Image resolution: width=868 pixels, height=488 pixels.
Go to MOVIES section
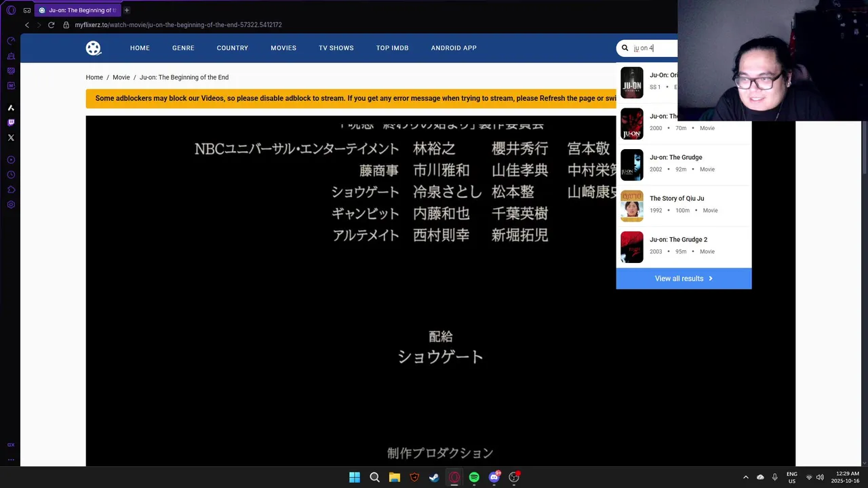[x=283, y=48]
